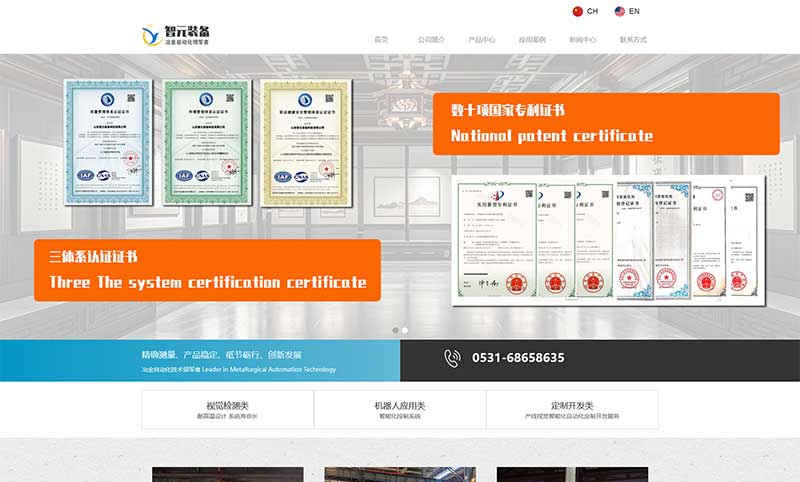Go to 首页 home page

[380, 40]
